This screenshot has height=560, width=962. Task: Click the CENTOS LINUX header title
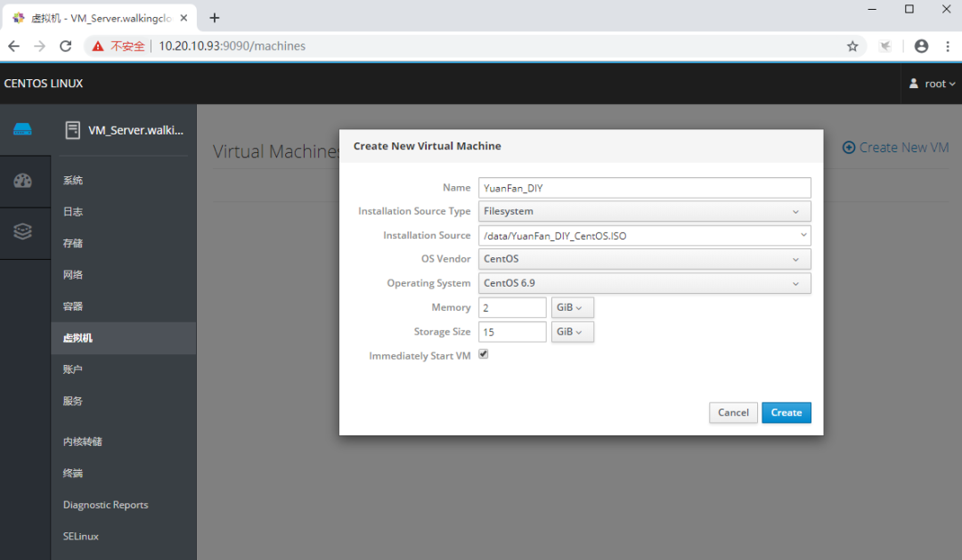[x=44, y=84]
